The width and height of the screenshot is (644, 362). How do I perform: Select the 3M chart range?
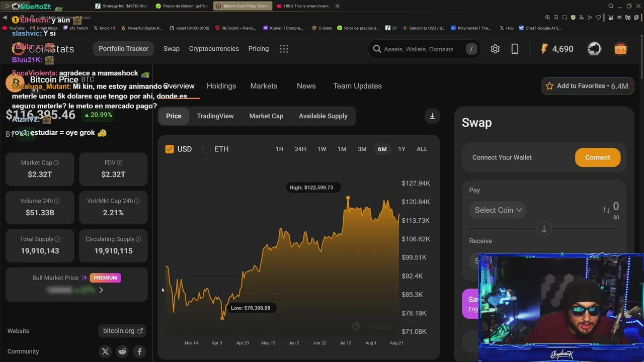[x=362, y=149]
